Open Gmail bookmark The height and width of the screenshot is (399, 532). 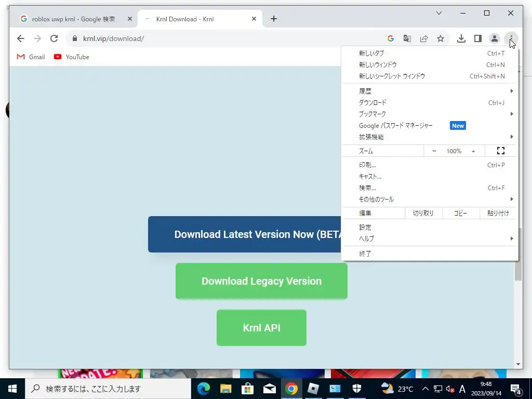31,57
